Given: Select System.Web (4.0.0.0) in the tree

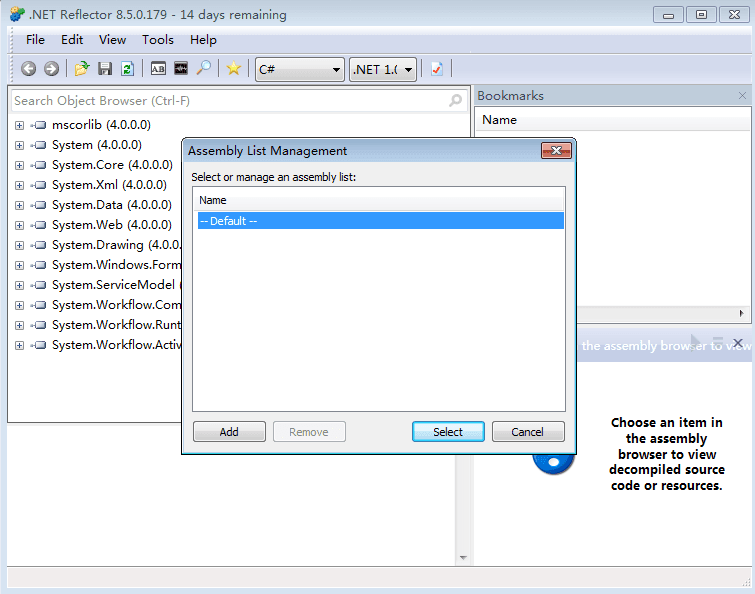Looking at the screenshot, I should (x=112, y=225).
